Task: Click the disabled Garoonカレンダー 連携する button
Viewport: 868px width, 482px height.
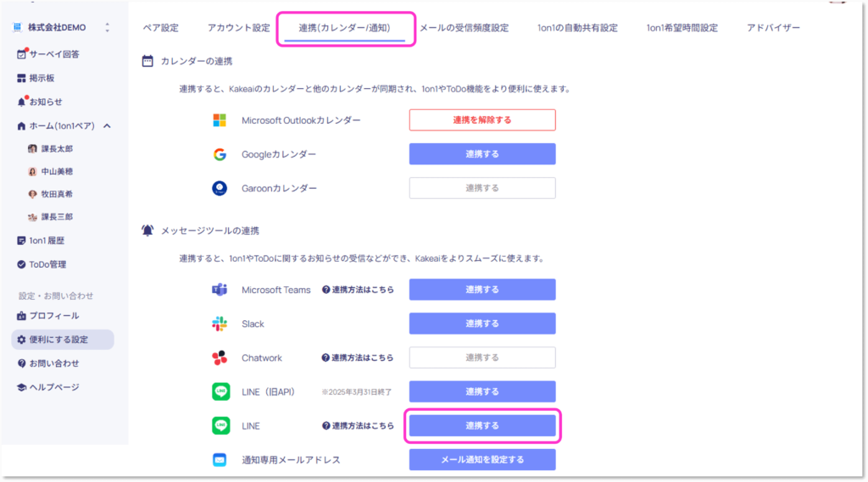Action: (x=482, y=188)
